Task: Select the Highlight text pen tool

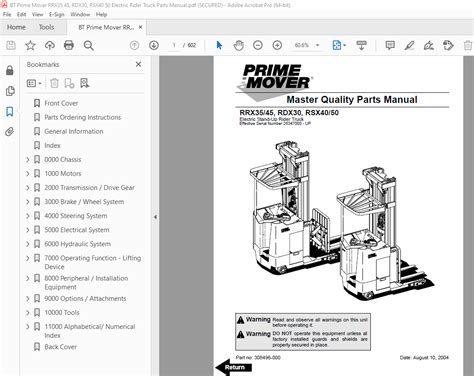Action: click(409, 45)
